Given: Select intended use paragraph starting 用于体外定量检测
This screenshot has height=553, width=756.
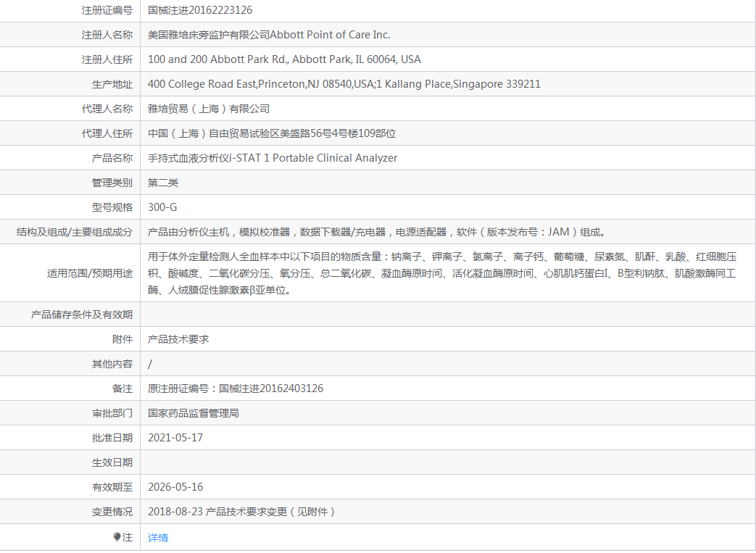Looking at the screenshot, I should click(x=442, y=273).
